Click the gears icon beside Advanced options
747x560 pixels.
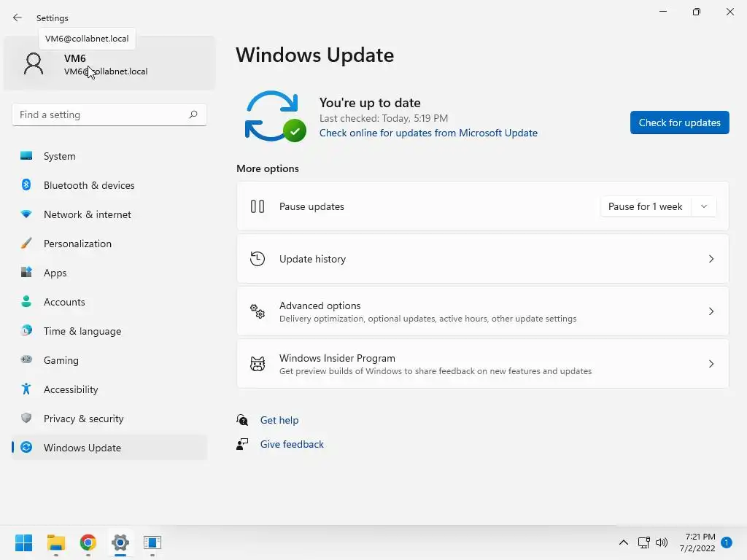tap(258, 311)
